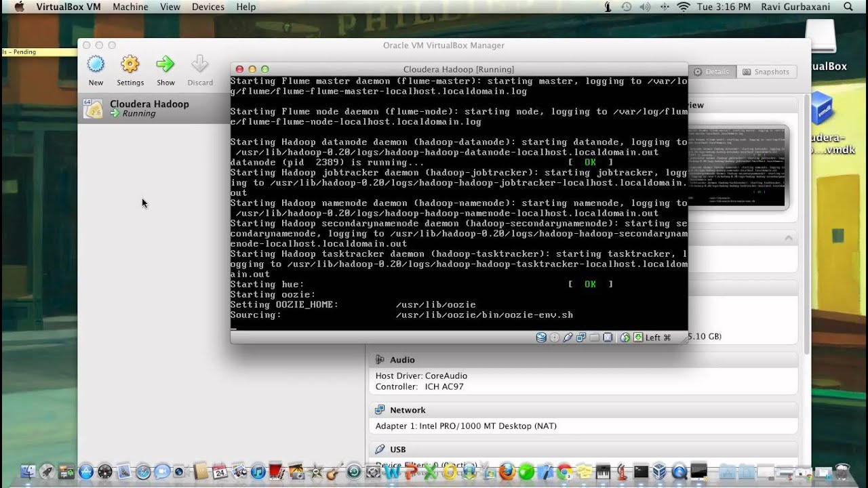Click the Time Machine icon in menu bar
The height and width of the screenshot is (488, 868).
point(627,7)
